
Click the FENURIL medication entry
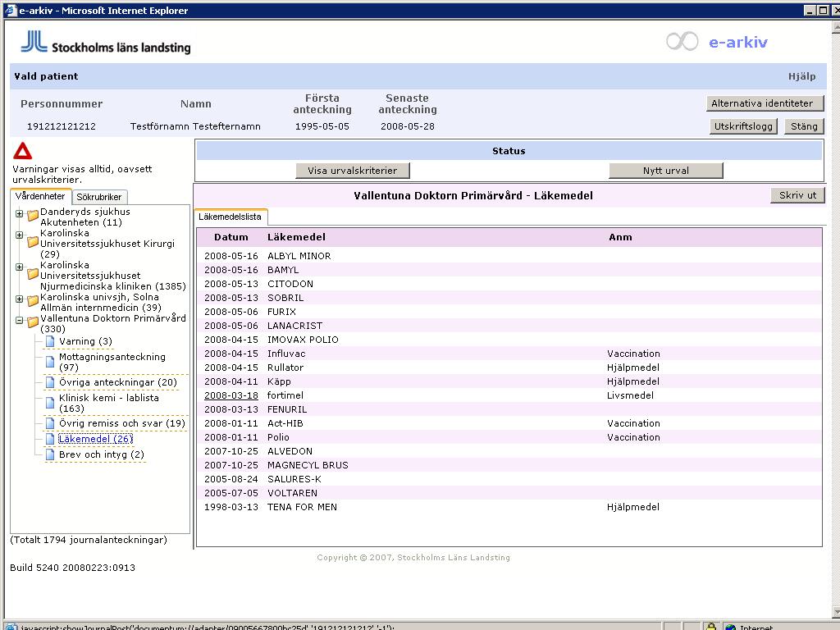pos(287,409)
